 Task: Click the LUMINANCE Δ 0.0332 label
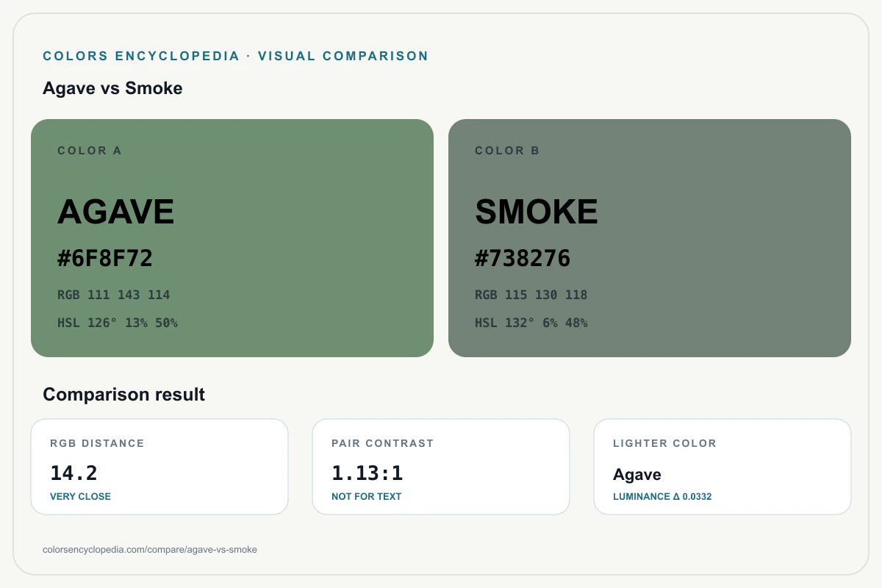tap(662, 496)
